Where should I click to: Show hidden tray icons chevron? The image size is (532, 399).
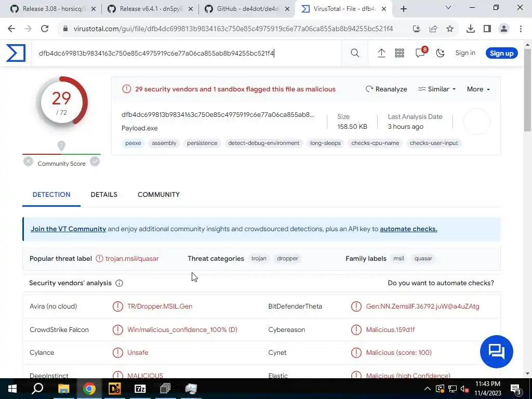(x=427, y=389)
